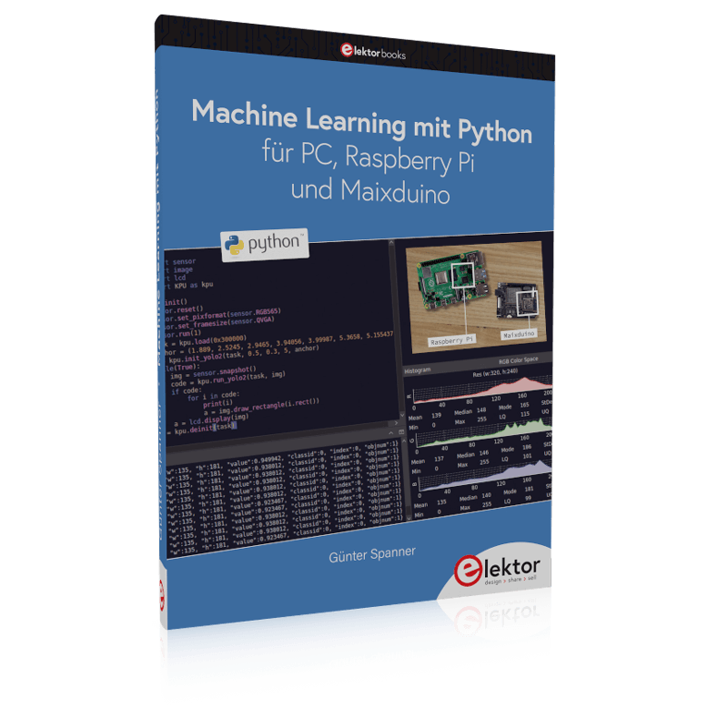Click the title 'Machine Learning mit Python'
This screenshot has height=728, width=728.
pos(361,122)
